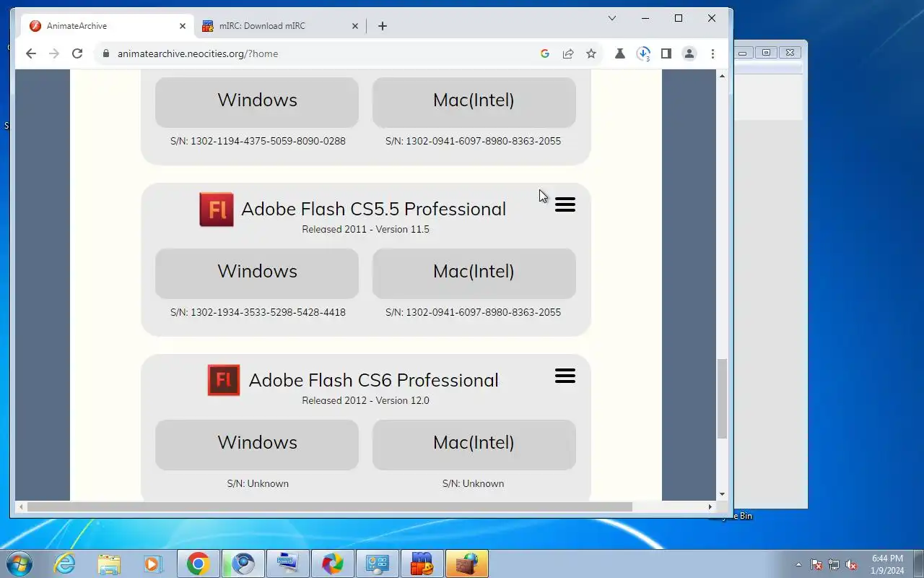Click Released 2011 - Version 11.5 text

365,229
